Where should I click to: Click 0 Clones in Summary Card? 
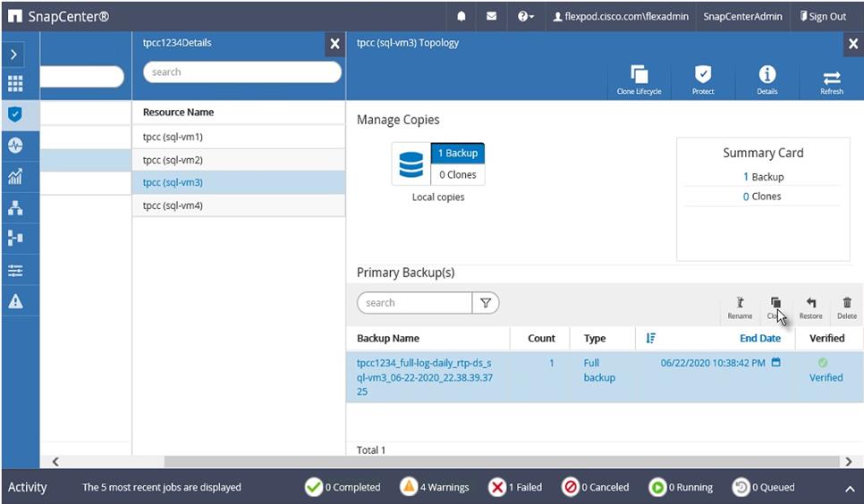[x=762, y=196]
